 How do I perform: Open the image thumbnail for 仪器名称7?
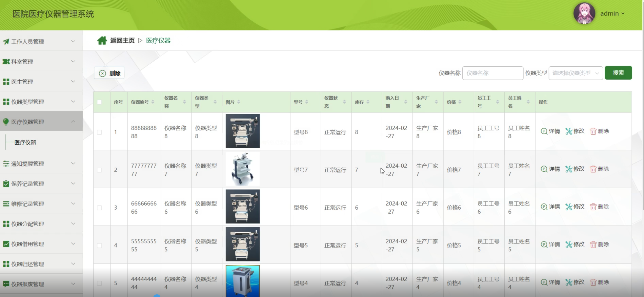coord(243,169)
